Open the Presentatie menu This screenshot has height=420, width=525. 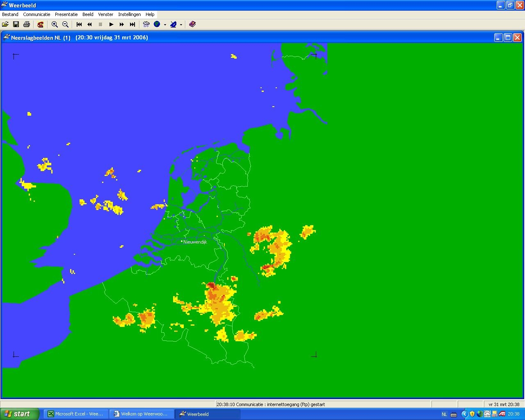point(66,14)
